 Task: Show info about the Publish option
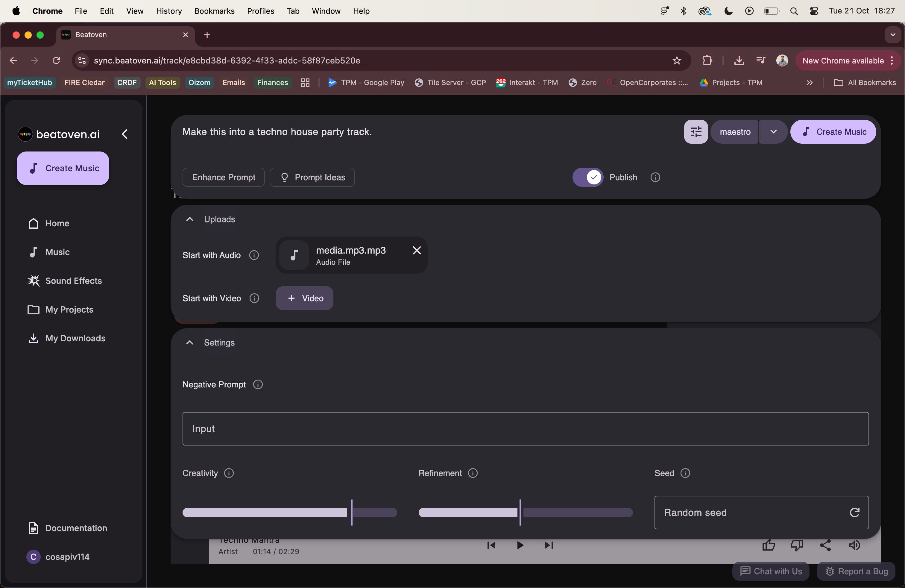click(x=655, y=177)
